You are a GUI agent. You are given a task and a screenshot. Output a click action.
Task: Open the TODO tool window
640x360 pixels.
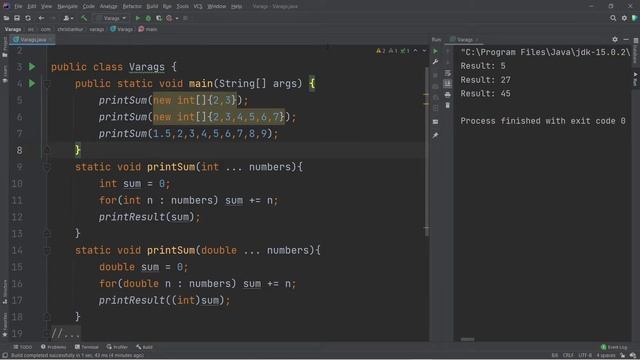[22, 347]
